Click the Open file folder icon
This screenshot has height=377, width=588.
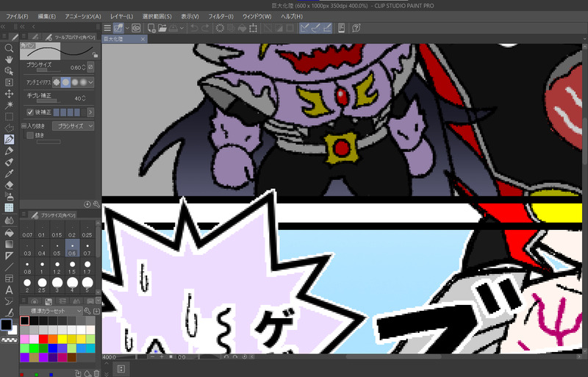[162, 28]
